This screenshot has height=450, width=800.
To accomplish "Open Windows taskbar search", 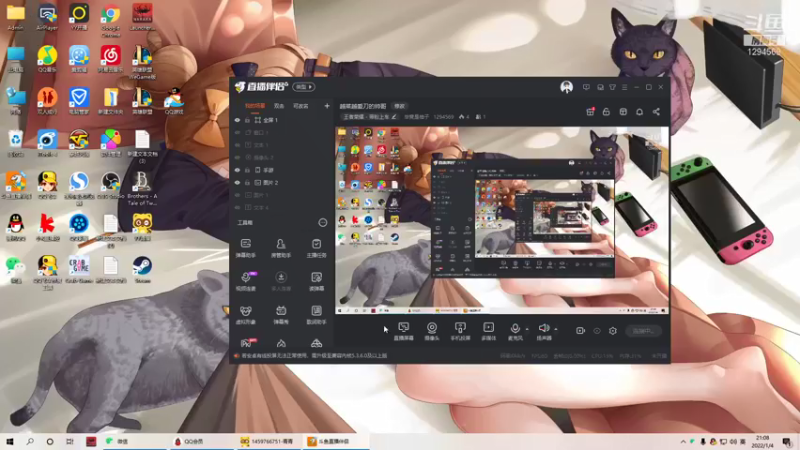I will tap(30, 441).
